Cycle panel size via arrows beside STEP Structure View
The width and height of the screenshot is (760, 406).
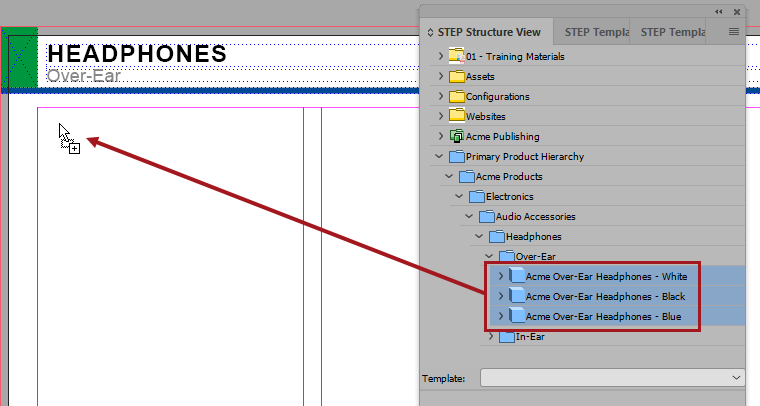click(430, 32)
